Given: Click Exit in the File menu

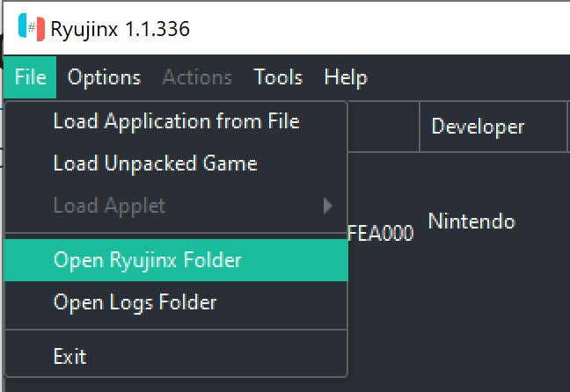Looking at the screenshot, I should pyautogui.click(x=176, y=356).
